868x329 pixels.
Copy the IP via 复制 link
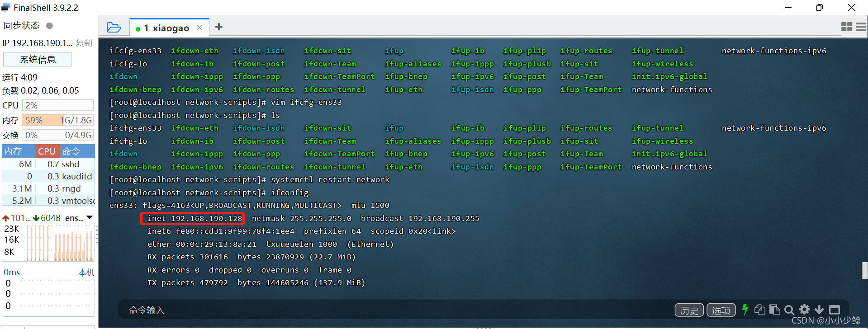tap(84, 43)
